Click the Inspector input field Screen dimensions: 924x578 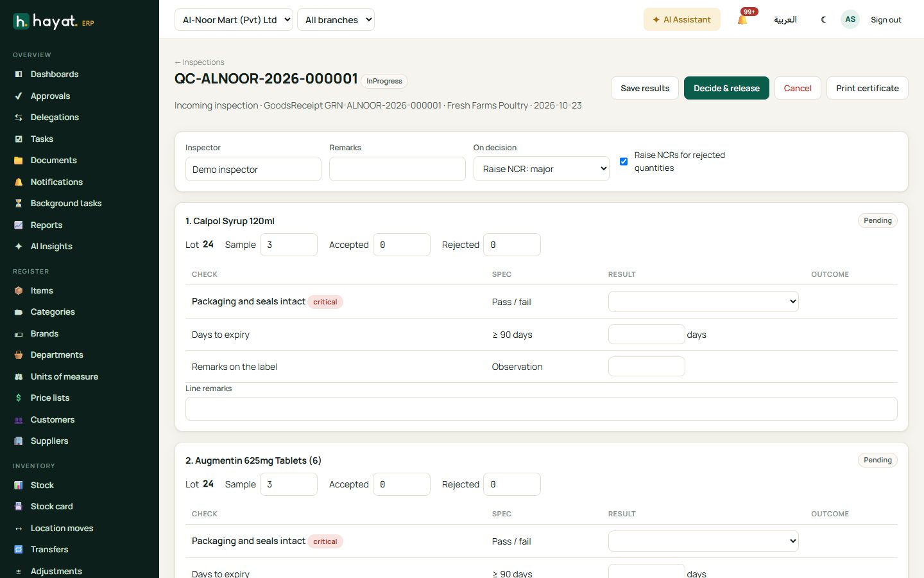coord(253,169)
